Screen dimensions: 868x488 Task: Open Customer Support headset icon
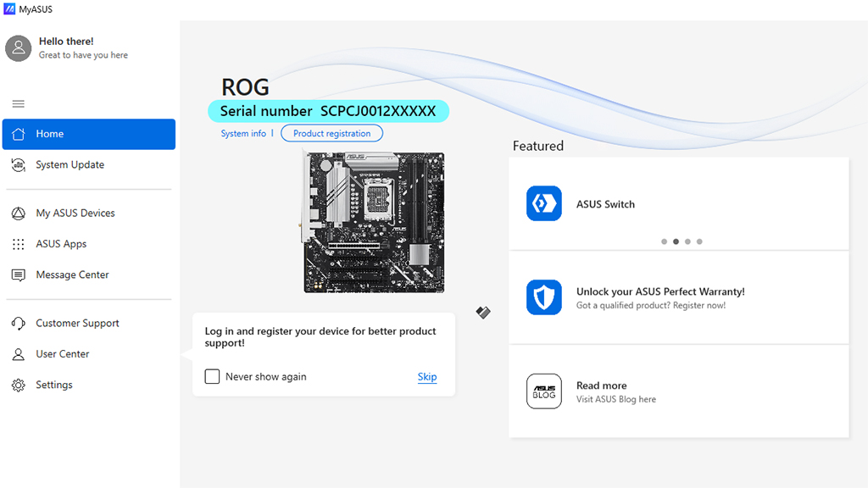point(19,323)
